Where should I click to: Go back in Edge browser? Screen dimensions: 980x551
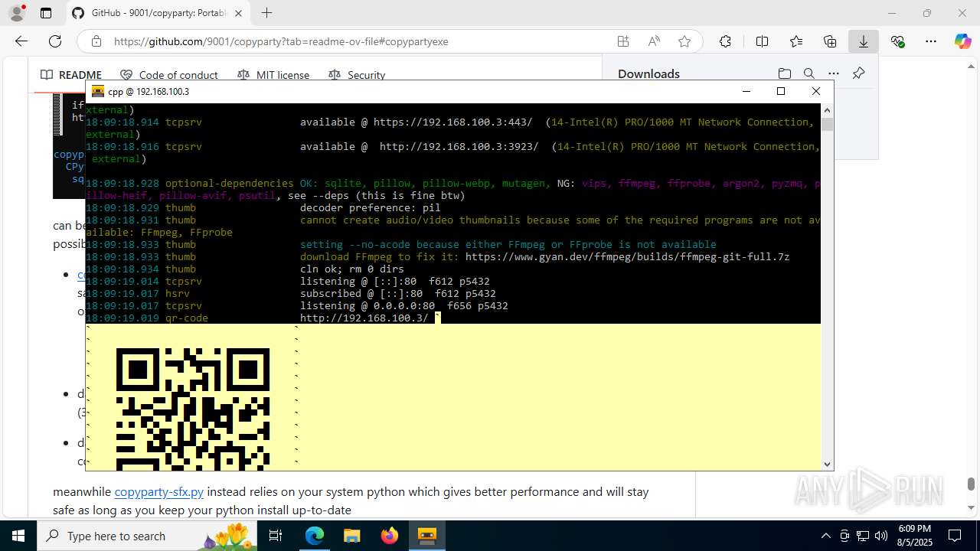[21, 41]
